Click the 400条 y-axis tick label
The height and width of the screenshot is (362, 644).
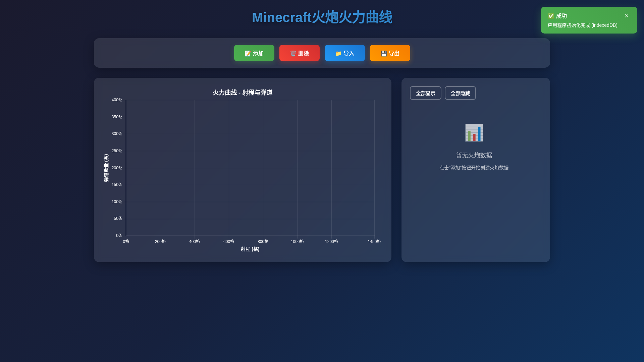pos(117,100)
